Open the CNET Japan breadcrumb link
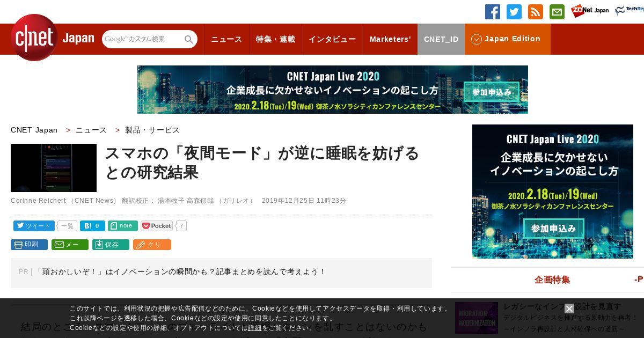The image size is (644, 338). point(34,130)
